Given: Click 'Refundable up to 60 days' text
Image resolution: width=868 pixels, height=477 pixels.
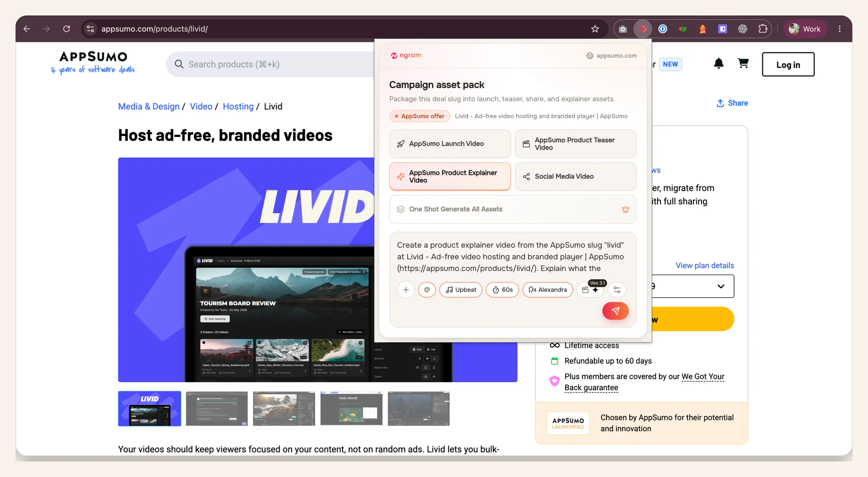Looking at the screenshot, I should (x=608, y=361).
